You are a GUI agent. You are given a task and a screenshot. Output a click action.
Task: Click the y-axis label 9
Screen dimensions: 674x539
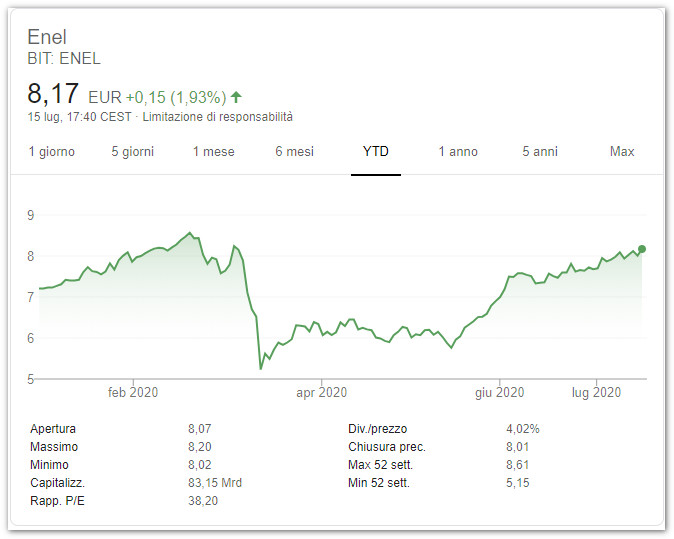pyautogui.click(x=31, y=215)
